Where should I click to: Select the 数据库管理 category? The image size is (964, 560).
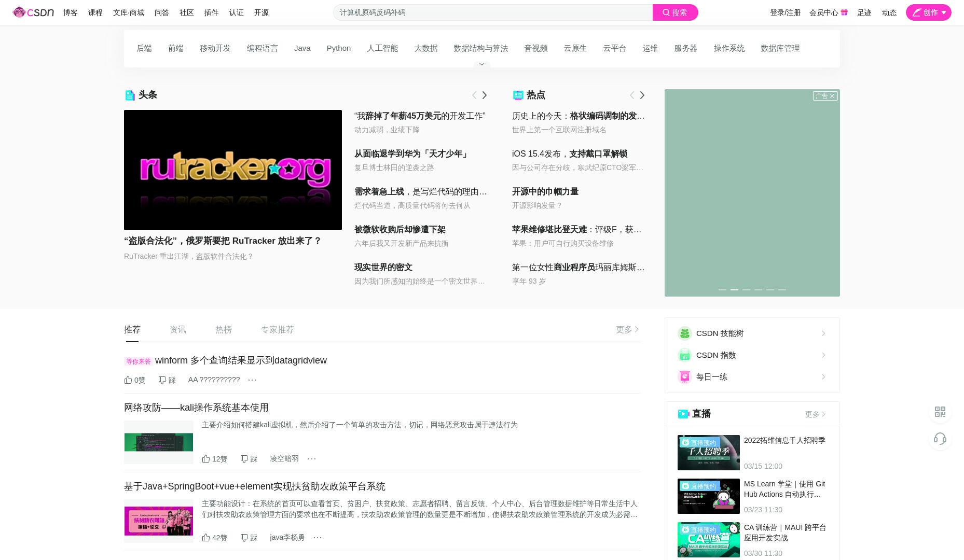pos(780,48)
